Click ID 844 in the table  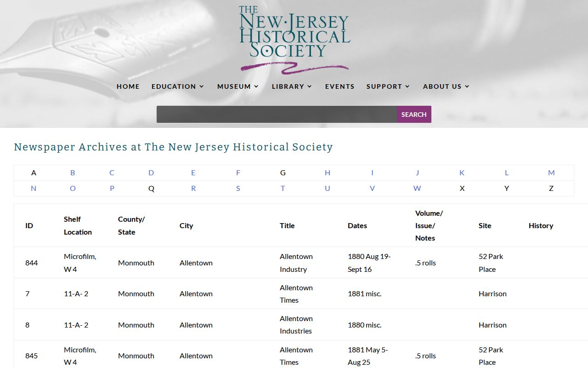click(x=31, y=263)
